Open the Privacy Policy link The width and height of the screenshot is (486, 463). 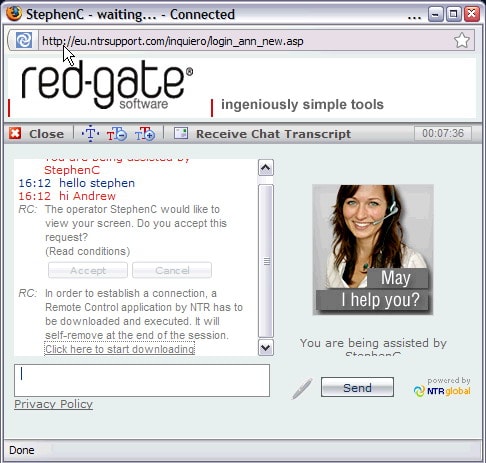click(x=53, y=404)
